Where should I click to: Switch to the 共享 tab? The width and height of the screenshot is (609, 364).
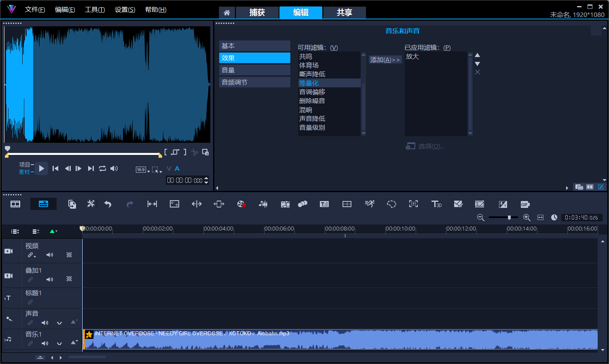[345, 13]
